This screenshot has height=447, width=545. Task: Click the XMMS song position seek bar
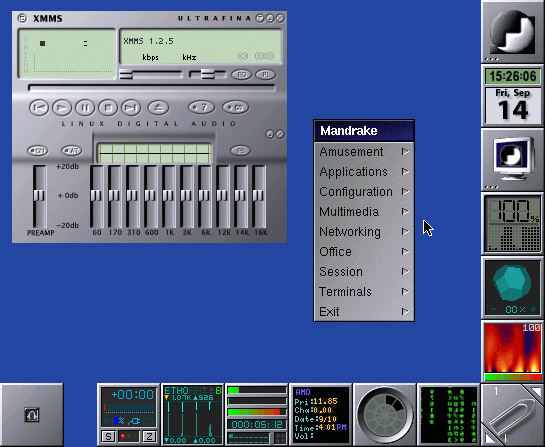click(x=152, y=87)
